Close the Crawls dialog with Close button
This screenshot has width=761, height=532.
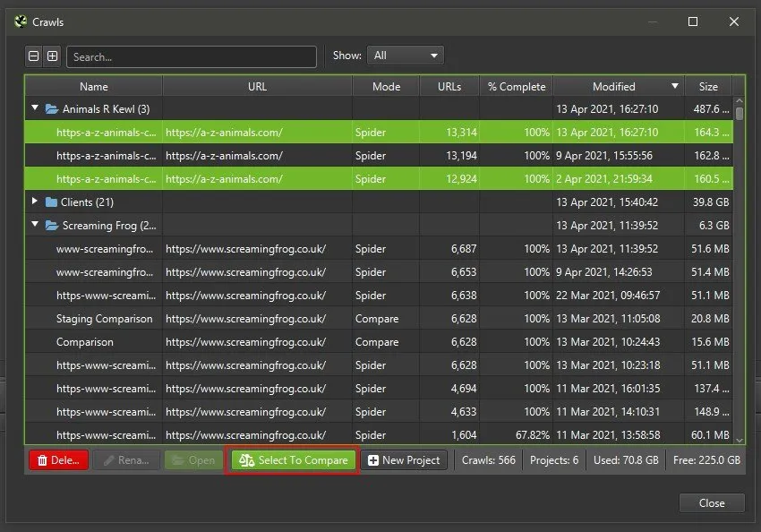[x=712, y=502]
